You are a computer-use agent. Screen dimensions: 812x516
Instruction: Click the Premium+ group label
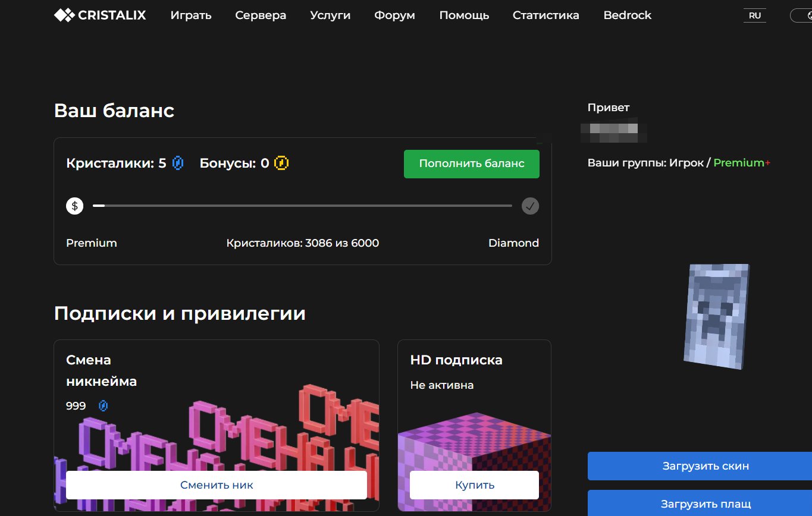click(x=742, y=163)
